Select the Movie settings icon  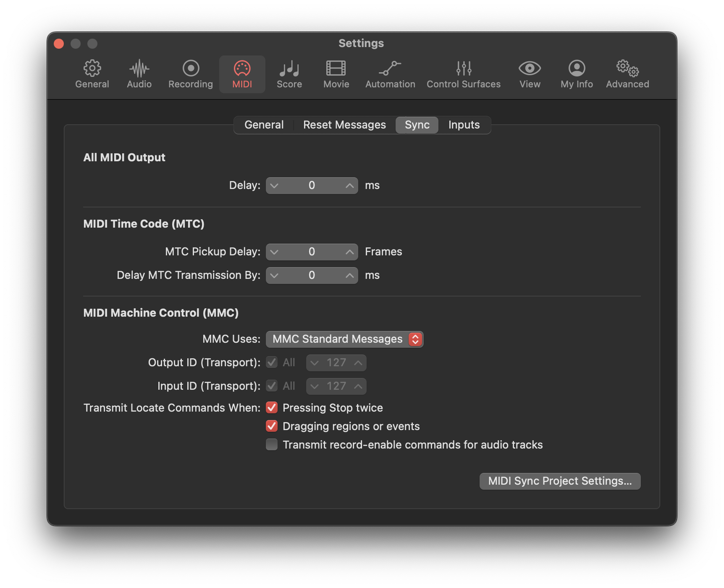pyautogui.click(x=336, y=74)
